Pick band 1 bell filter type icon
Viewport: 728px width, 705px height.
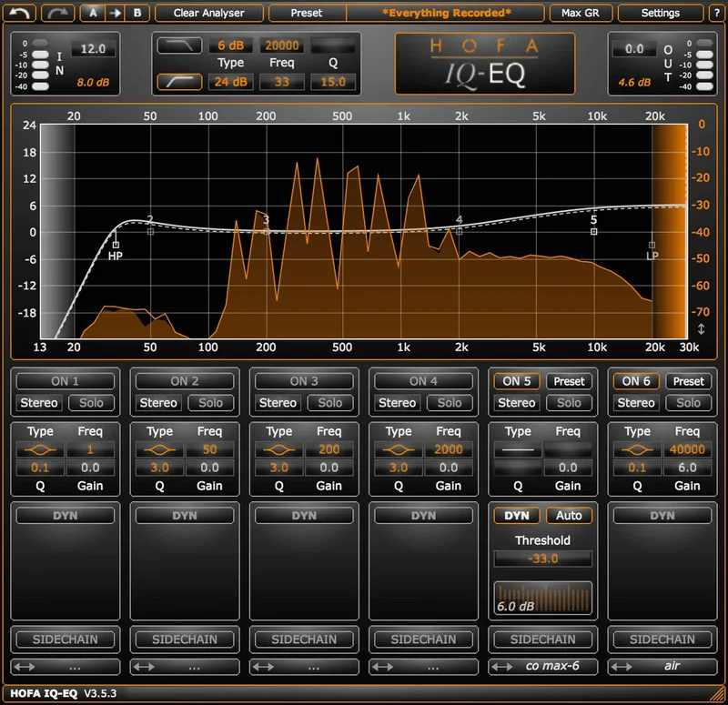40,449
